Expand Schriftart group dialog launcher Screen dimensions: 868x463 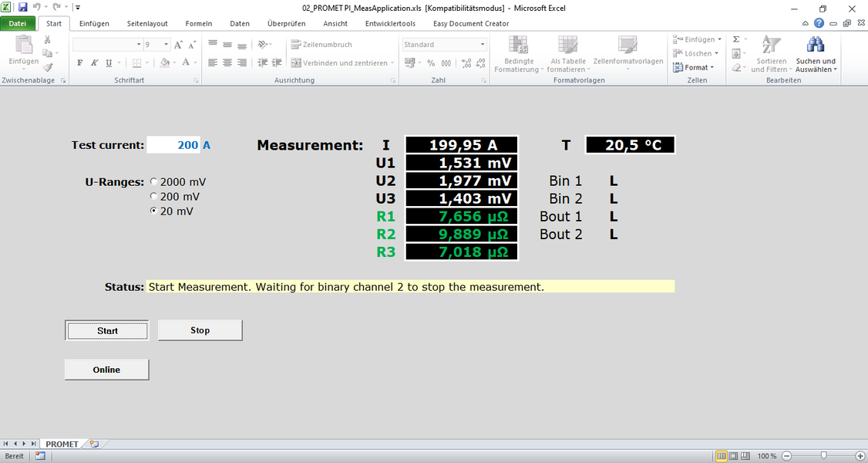(196, 81)
